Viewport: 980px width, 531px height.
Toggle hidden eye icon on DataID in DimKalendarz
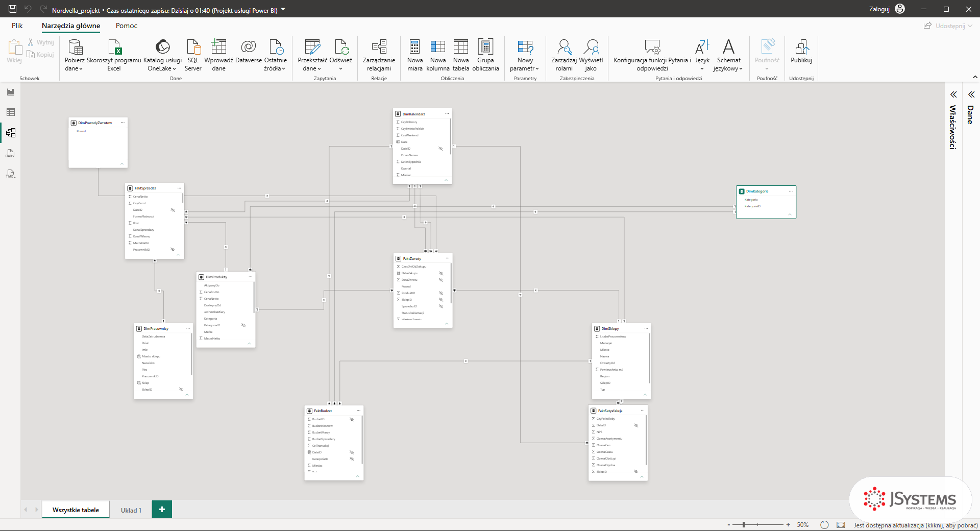[440, 149]
